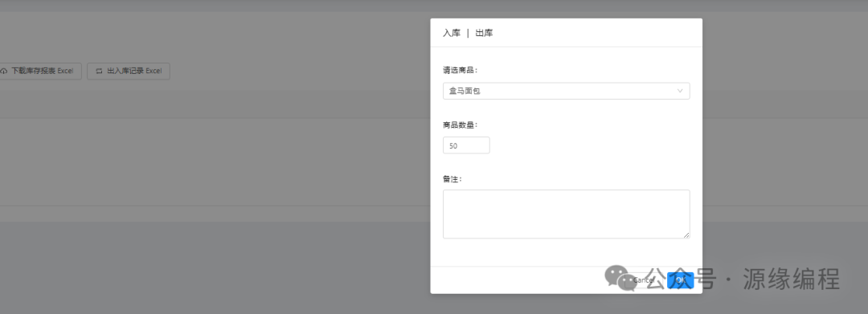The width and height of the screenshot is (868, 314).
Task: Click the dropdown chevron arrow next to 盒马面包
Action: click(681, 92)
